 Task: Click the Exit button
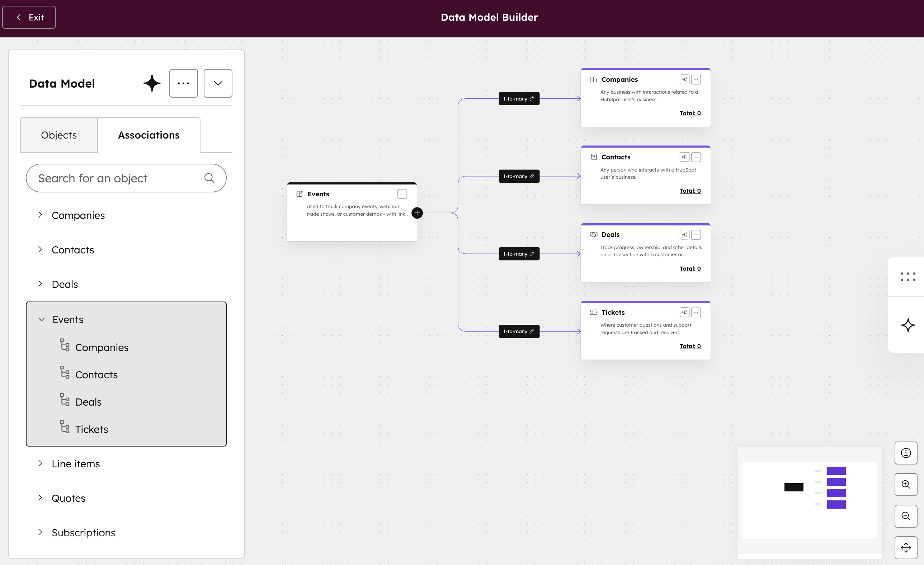pyautogui.click(x=29, y=17)
